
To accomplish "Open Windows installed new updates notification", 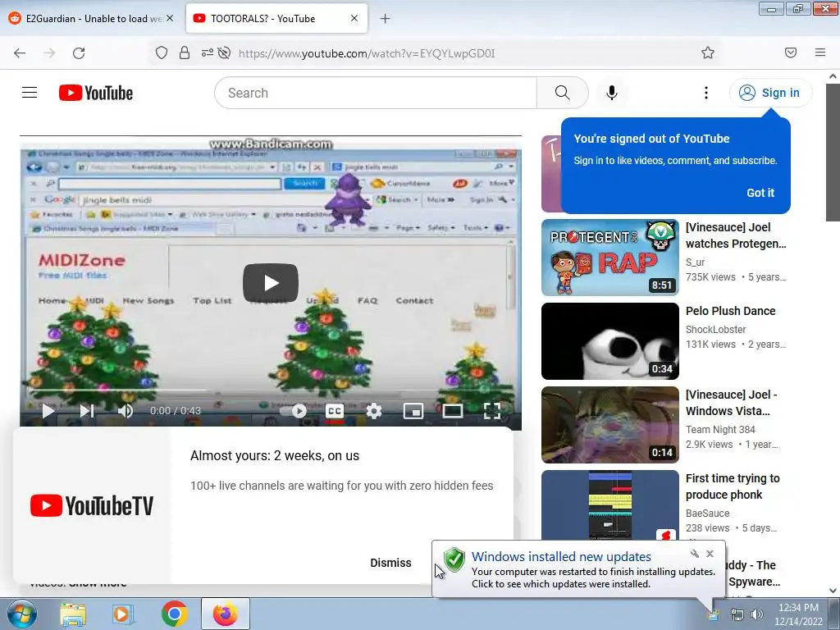I will click(x=578, y=569).
